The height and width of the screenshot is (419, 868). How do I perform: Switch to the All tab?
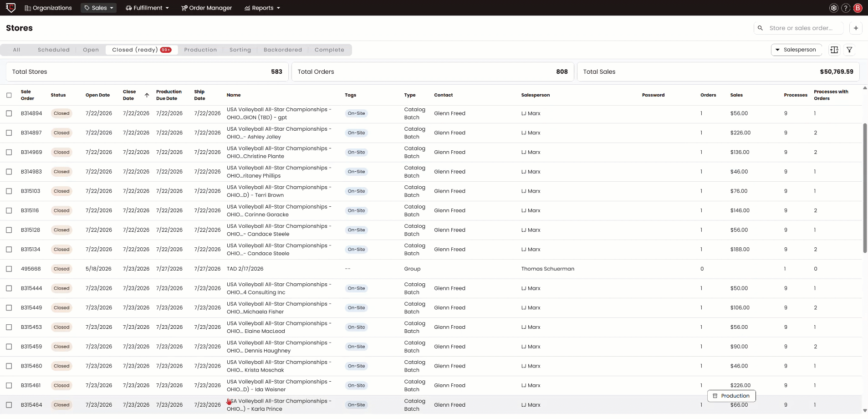pos(16,50)
